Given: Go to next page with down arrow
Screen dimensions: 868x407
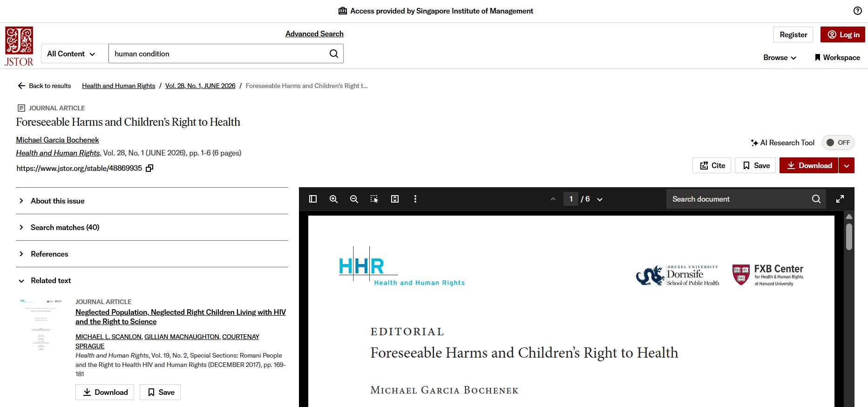Looking at the screenshot, I should click(600, 199).
